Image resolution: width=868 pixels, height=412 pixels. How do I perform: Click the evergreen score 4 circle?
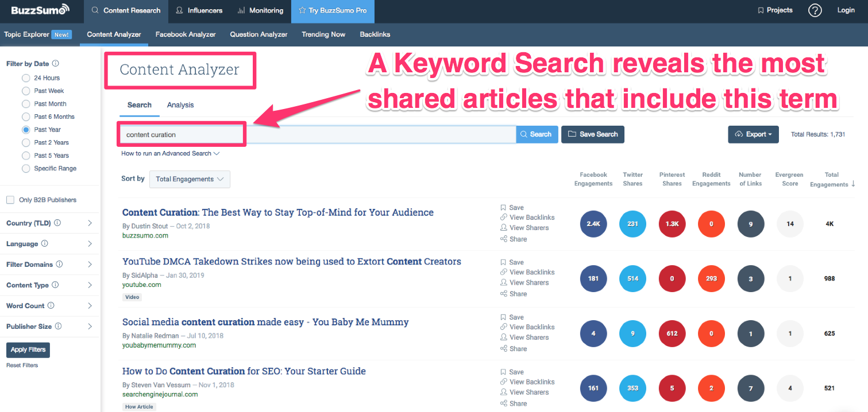point(790,388)
